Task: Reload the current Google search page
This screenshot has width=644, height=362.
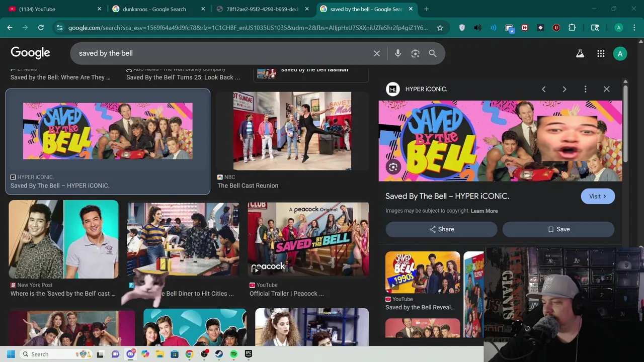Action: coord(41,28)
